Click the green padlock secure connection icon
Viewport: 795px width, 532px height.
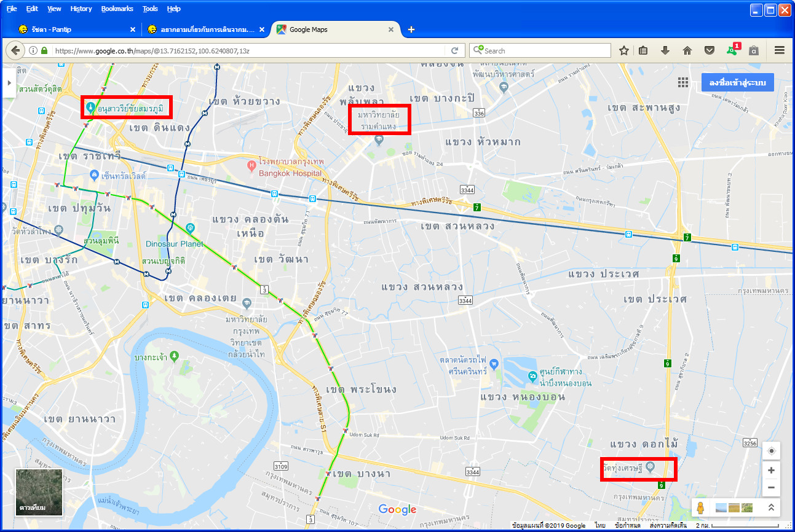(x=44, y=51)
